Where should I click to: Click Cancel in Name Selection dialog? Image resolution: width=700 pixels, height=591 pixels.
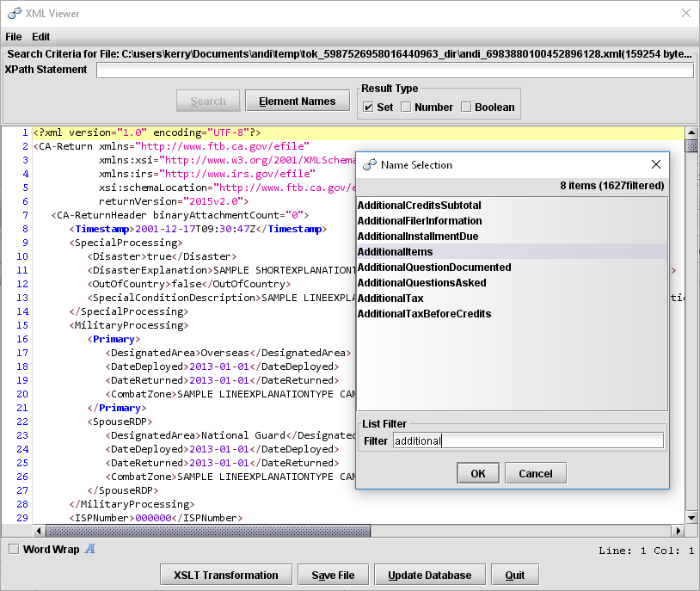(536, 473)
